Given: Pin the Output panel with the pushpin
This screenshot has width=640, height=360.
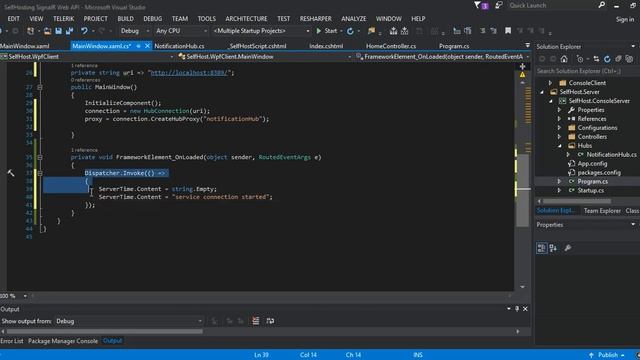Looking at the screenshot, I should [x=517, y=309].
